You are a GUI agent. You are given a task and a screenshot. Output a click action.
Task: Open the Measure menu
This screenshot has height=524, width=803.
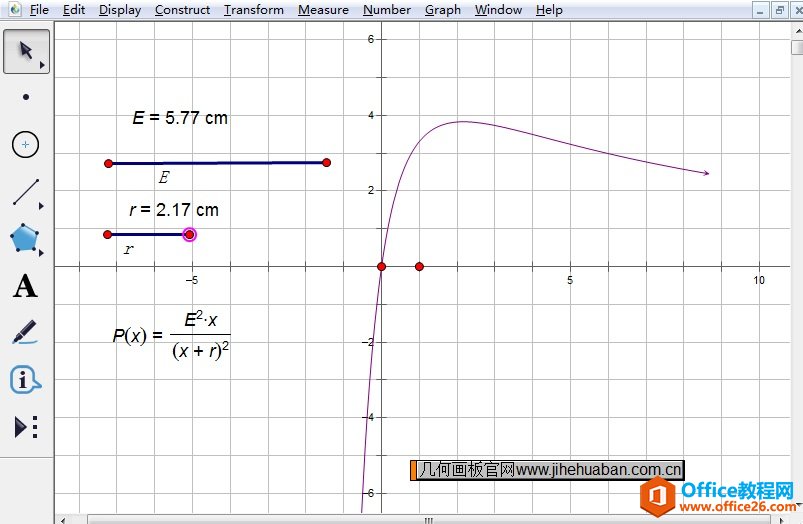[x=323, y=10]
